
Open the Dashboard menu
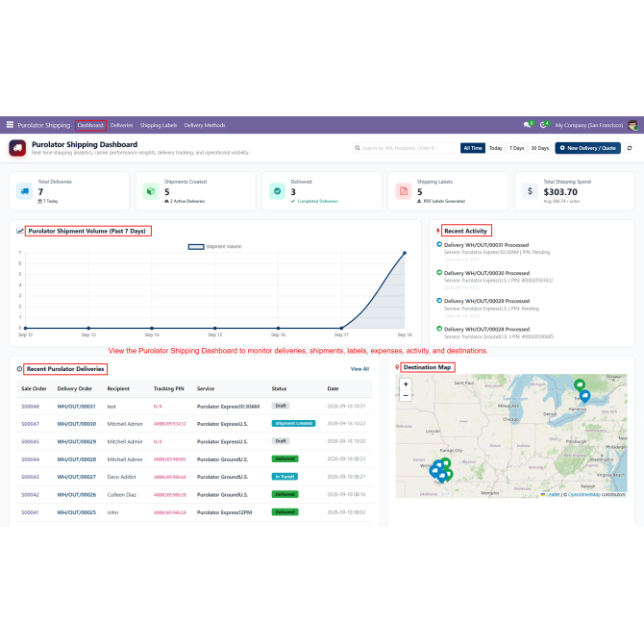90,125
